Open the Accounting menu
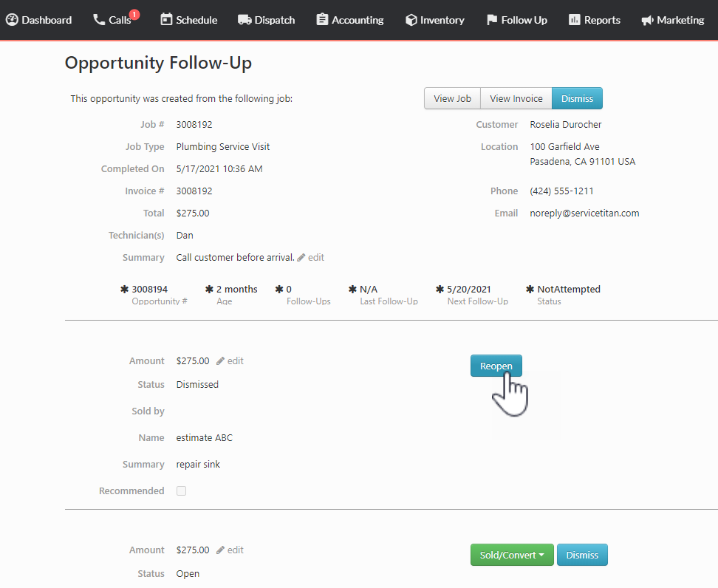This screenshot has height=588, width=718. tap(350, 20)
